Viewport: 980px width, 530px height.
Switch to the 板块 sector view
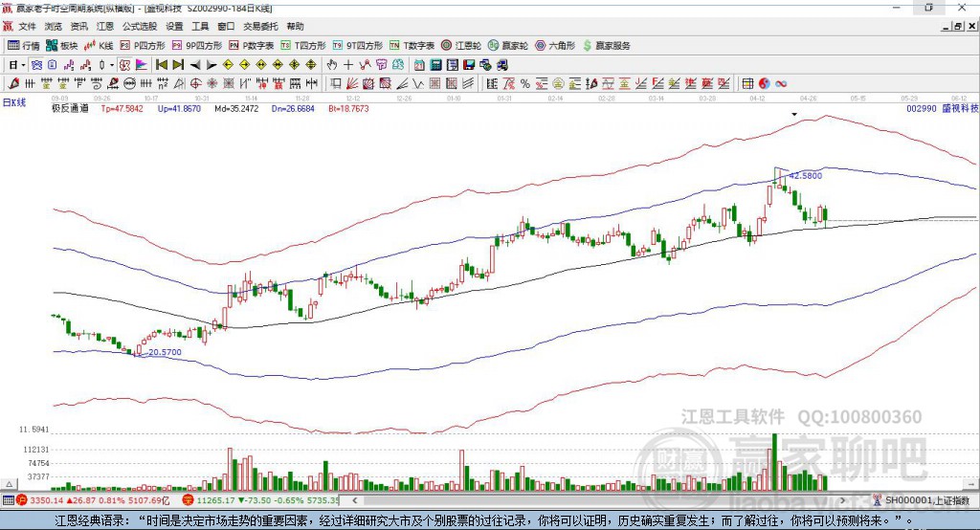click(x=62, y=46)
